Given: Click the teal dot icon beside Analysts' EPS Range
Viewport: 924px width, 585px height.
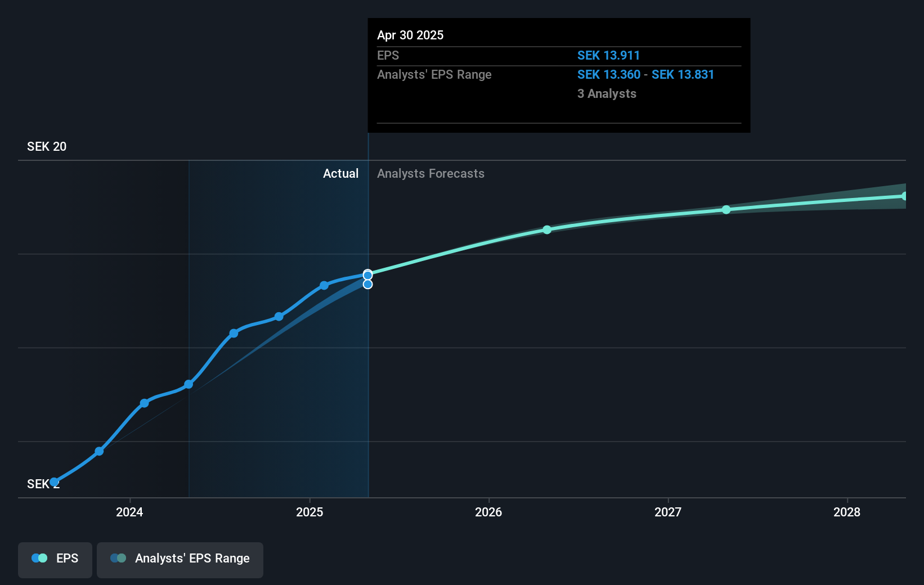Looking at the screenshot, I should pyautogui.click(x=117, y=557).
